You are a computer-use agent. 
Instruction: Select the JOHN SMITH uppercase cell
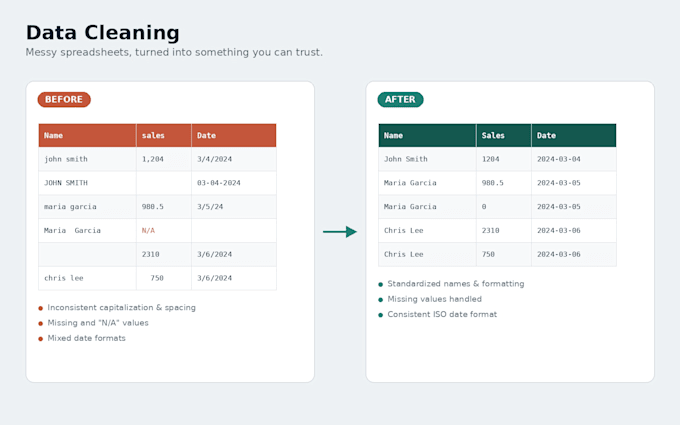pos(87,183)
